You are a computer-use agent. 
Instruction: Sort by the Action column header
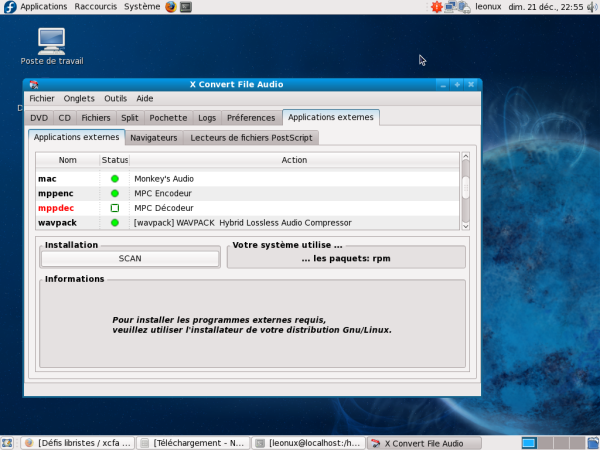tap(294, 160)
